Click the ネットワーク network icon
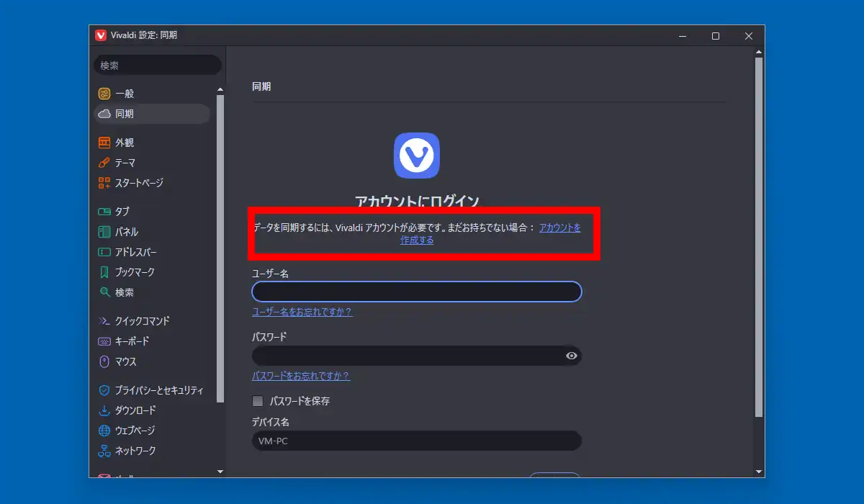The width and height of the screenshot is (864, 504). click(104, 451)
